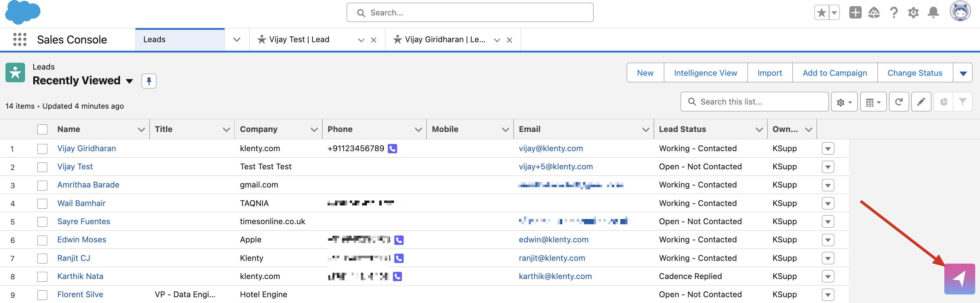Viewport: 980px width, 303px height.
Task: Open the Global Actions plus icon
Action: coord(855,13)
